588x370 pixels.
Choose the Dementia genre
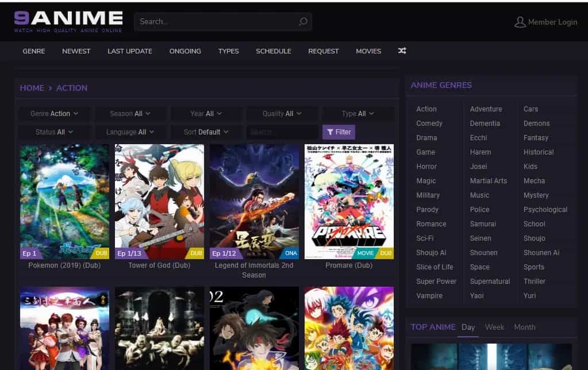pyautogui.click(x=485, y=124)
